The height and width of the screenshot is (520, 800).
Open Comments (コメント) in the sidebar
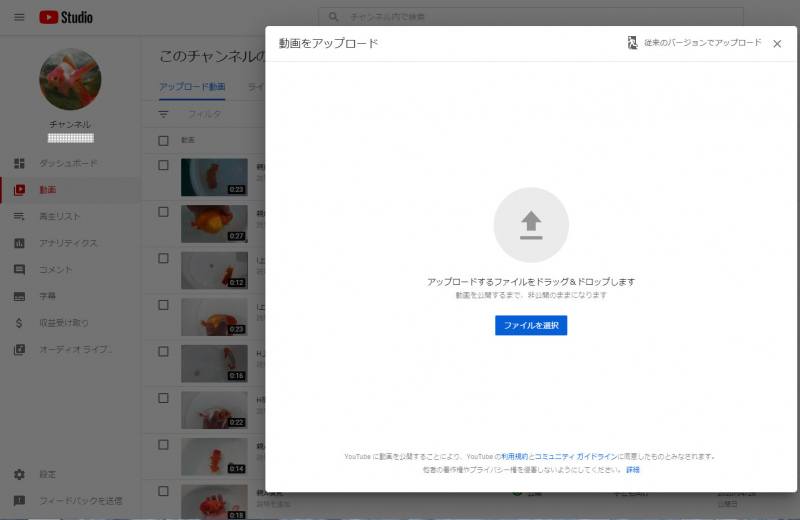[x=55, y=270]
